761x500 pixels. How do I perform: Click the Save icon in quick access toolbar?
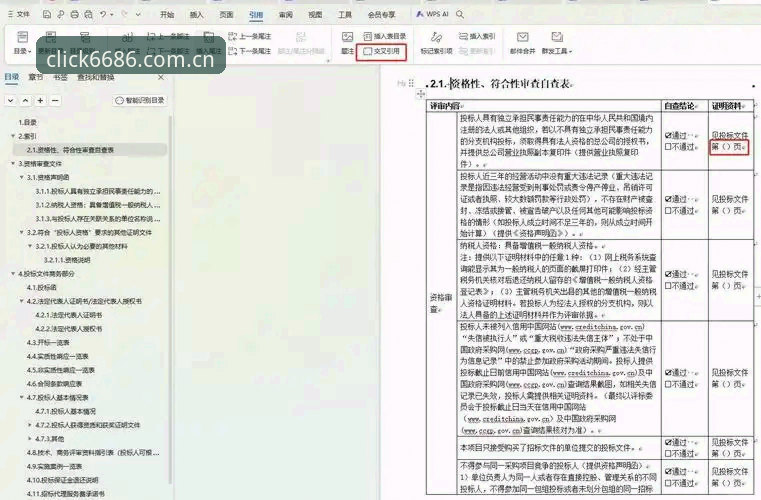pyautogui.click(x=47, y=15)
